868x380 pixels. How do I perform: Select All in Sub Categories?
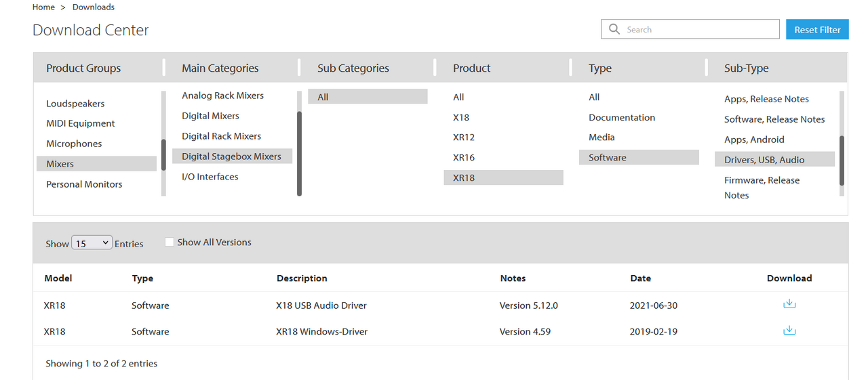pyautogui.click(x=368, y=97)
